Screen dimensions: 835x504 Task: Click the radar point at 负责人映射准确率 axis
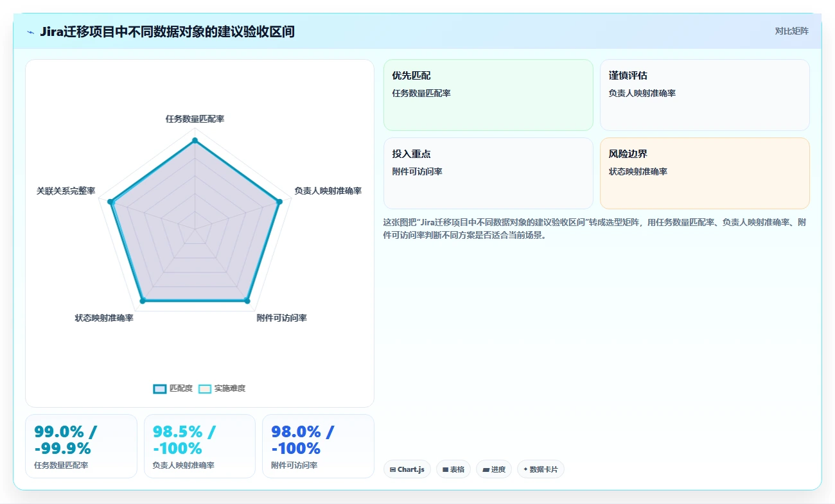279,202
